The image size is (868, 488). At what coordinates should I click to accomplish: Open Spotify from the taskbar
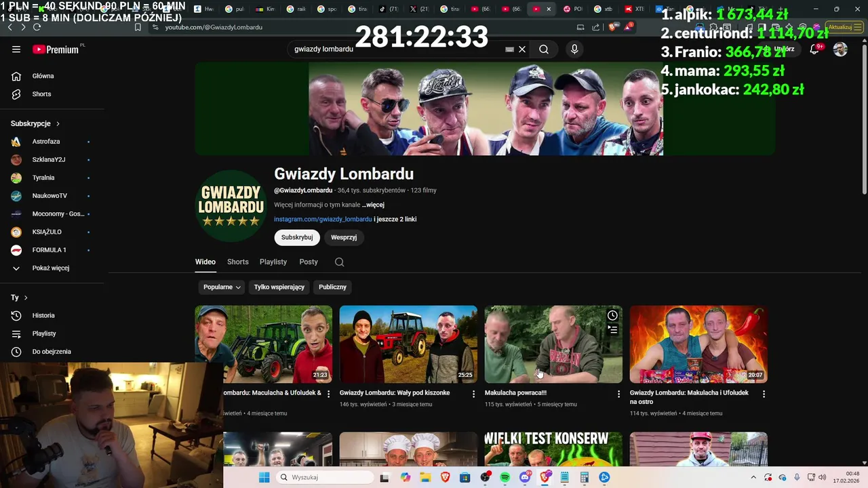click(x=505, y=477)
